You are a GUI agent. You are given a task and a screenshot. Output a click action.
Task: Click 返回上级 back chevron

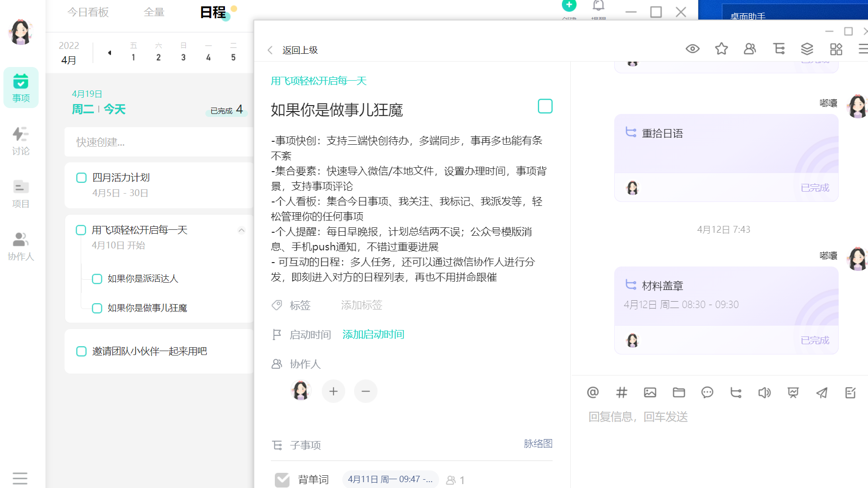[270, 50]
